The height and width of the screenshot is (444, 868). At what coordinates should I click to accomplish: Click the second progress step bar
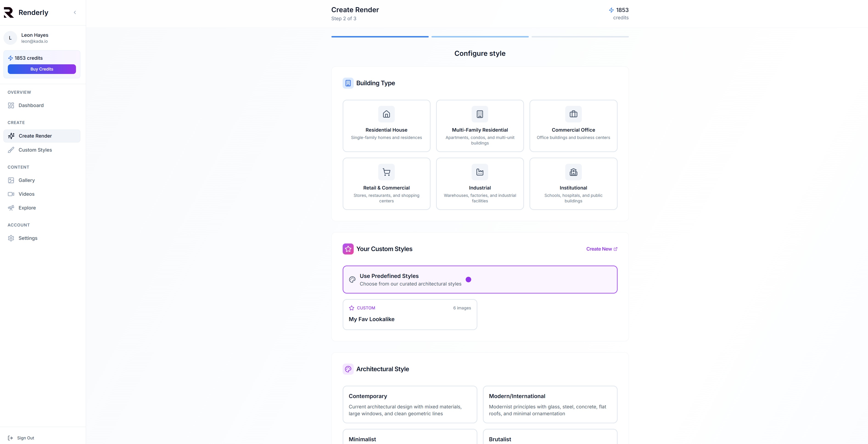pos(480,37)
